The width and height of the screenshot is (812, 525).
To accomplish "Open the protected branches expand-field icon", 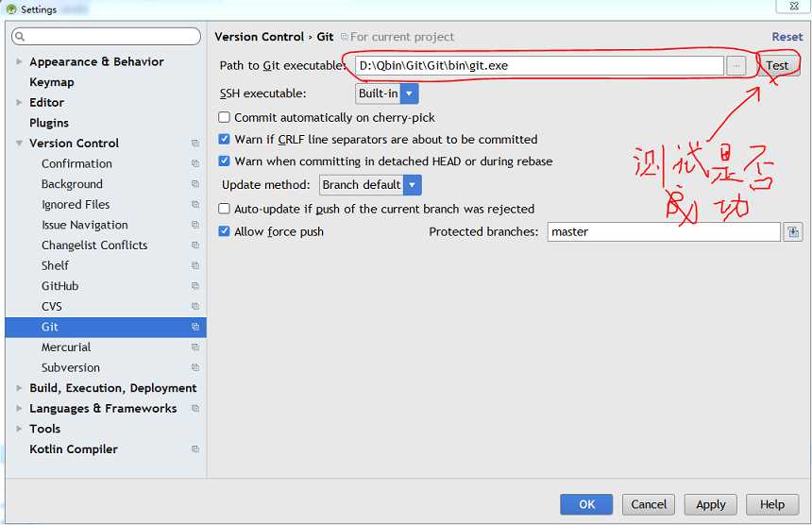I will (793, 232).
